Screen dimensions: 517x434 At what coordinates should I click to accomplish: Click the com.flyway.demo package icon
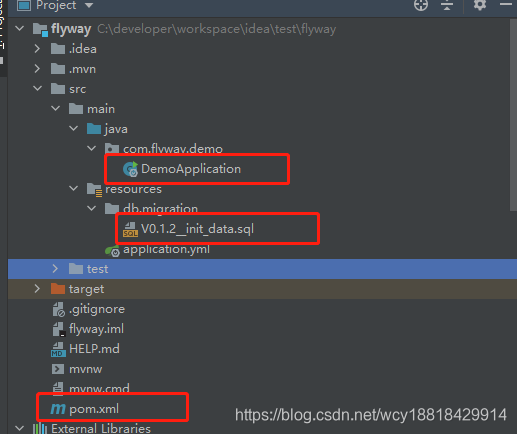pyautogui.click(x=112, y=148)
